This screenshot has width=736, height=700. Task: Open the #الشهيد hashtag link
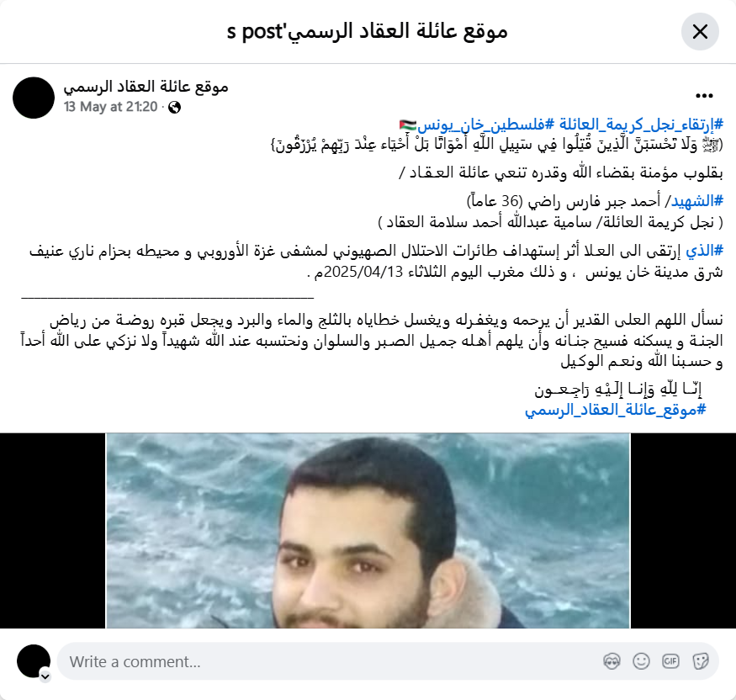pyautogui.click(x=697, y=201)
